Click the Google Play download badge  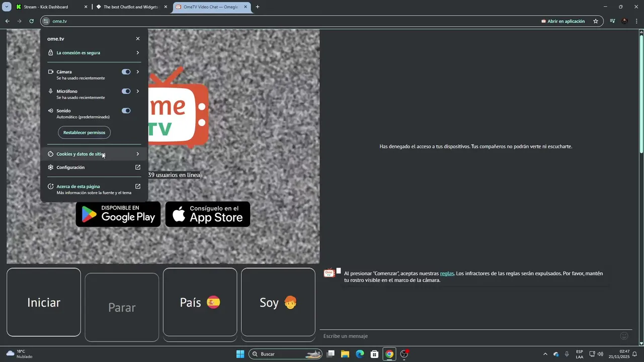point(118,214)
